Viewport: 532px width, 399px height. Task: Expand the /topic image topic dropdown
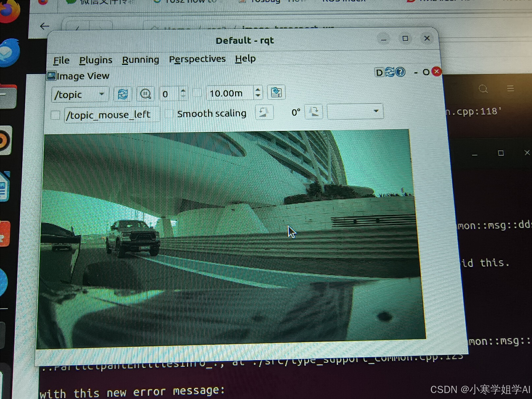coord(80,94)
